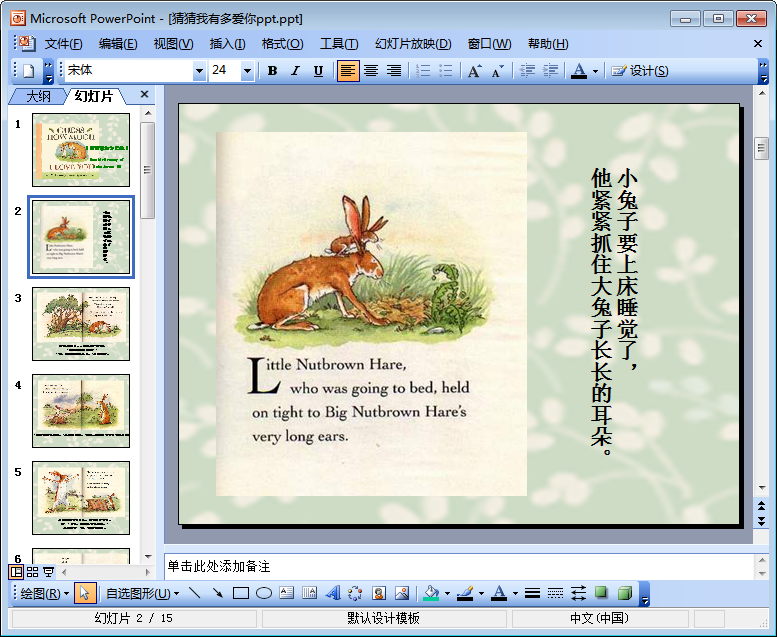Apply the formatting toolbar font color A
The width and height of the screenshot is (777, 637).
tap(579, 71)
